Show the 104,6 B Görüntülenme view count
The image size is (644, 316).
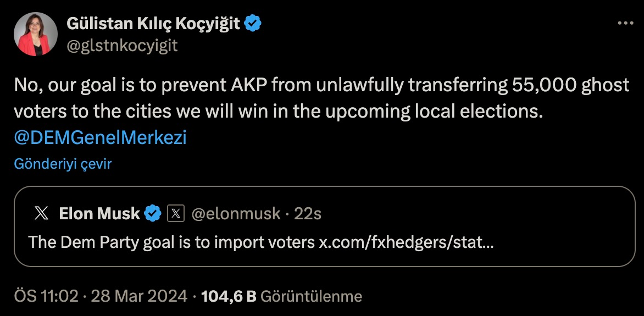click(x=282, y=297)
